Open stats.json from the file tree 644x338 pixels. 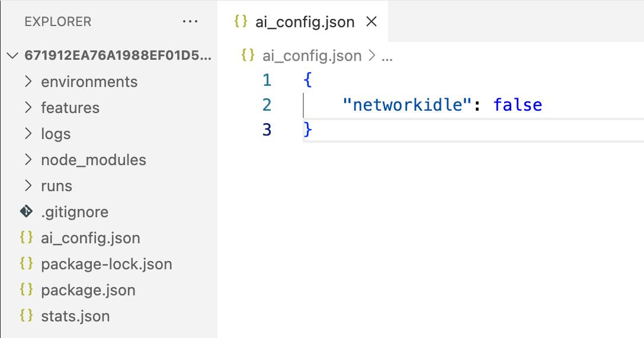75,316
